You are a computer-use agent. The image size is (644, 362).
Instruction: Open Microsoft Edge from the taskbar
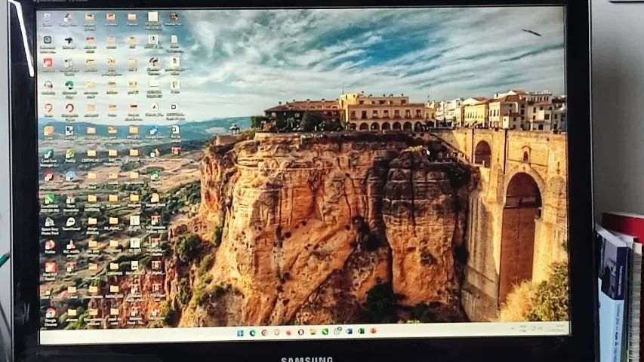coord(252,332)
